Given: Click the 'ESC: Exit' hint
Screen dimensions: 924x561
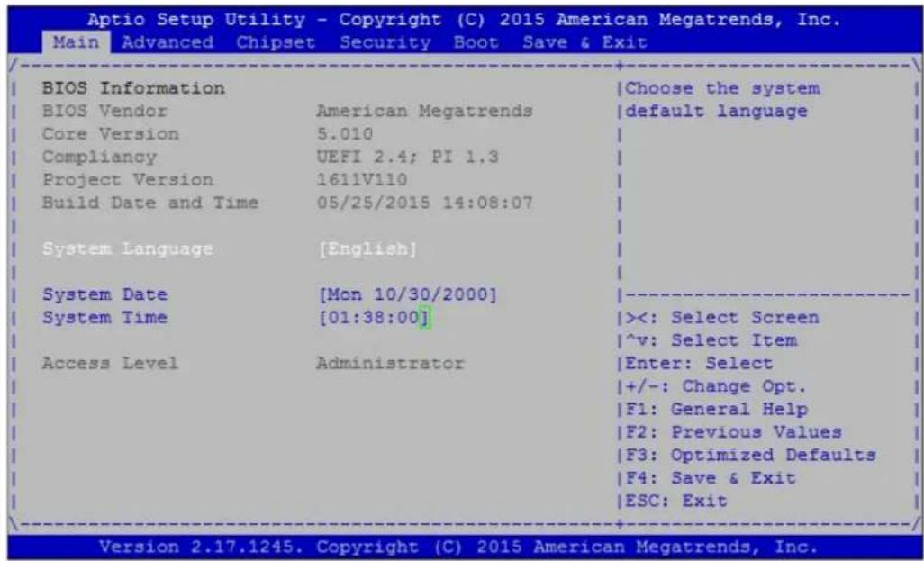Looking at the screenshot, I should coord(676,501).
